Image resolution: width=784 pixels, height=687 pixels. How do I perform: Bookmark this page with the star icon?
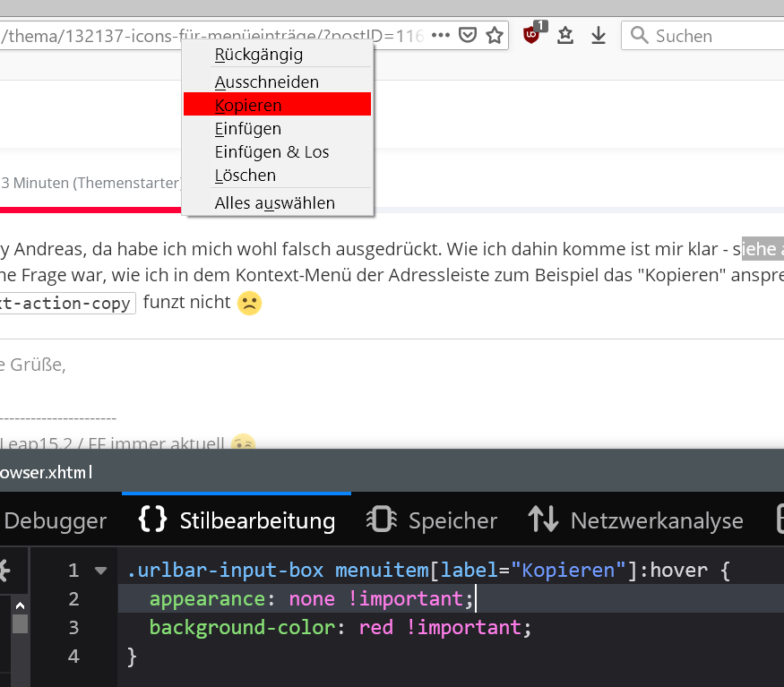(x=494, y=36)
